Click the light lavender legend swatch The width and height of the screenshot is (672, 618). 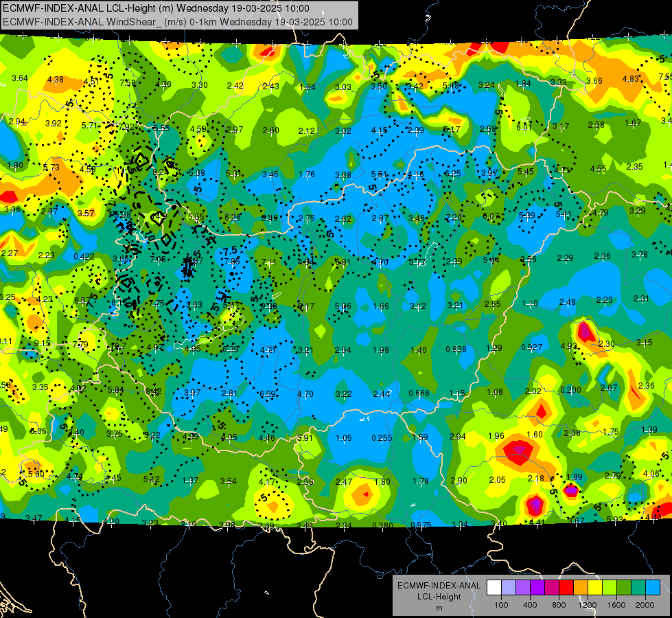pyautogui.click(x=509, y=588)
